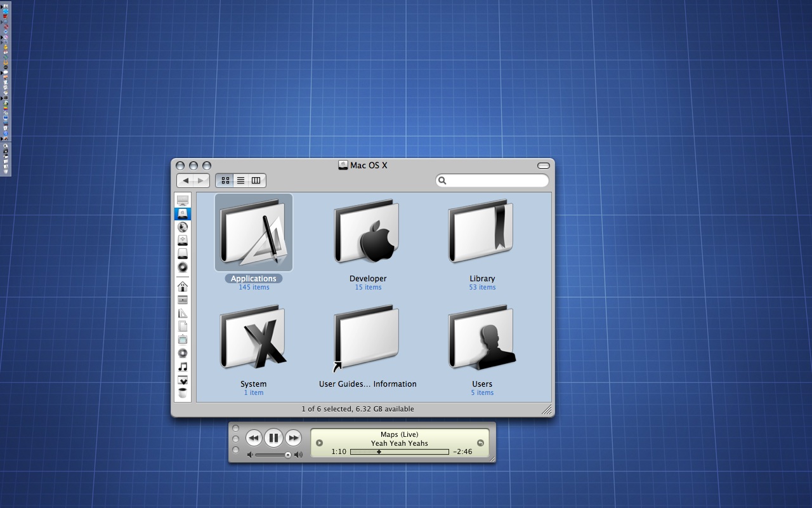Go forward in Finder history
The height and width of the screenshot is (508, 812).
[x=201, y=180]
